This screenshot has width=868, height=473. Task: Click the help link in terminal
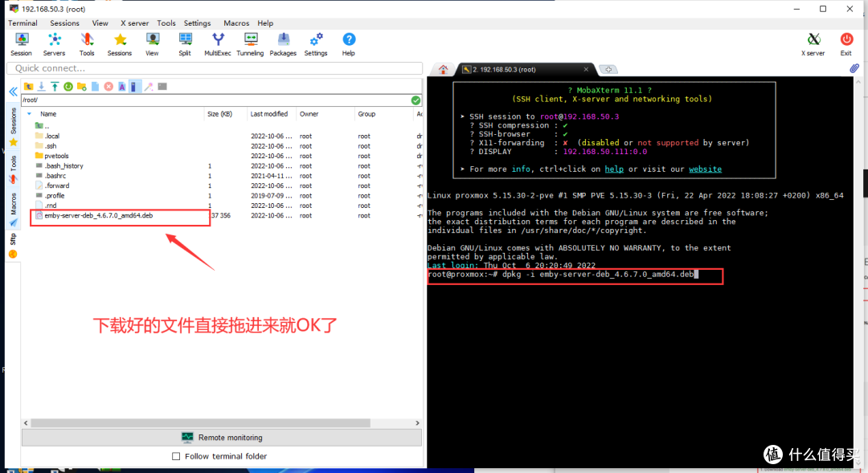pos(614,169)
